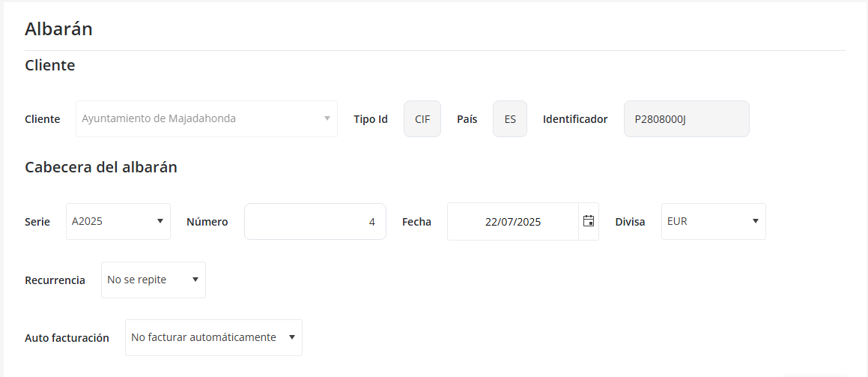The image size is (868, 377).
Task: Click into the Número input field
Action: 315,221
